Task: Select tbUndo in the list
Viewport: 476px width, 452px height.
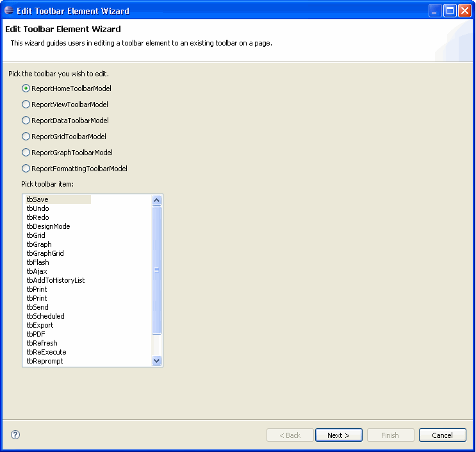Action: click(x=38, y=208)
